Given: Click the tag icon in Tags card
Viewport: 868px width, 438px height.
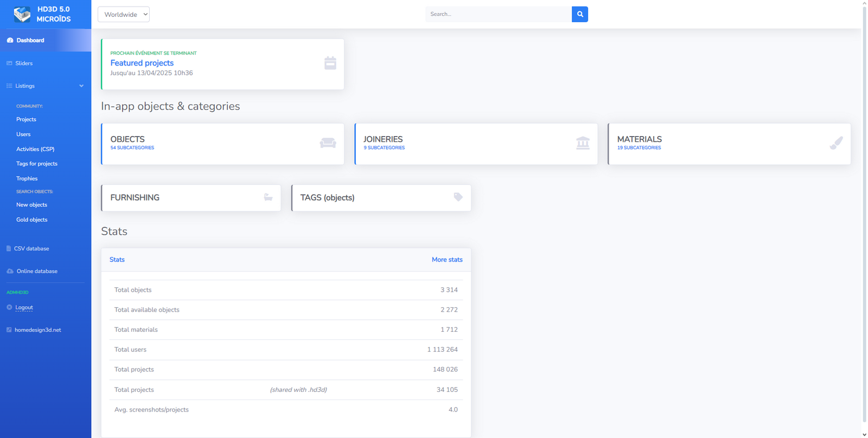Looking at the screenshot, I should pyautogui.click(x=458, y=197).
